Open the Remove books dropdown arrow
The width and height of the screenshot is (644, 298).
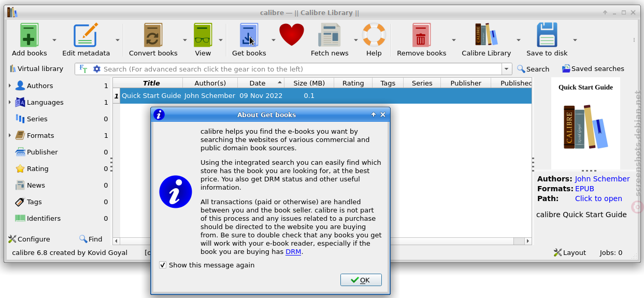pyautogui.click(x=453, y=40)
